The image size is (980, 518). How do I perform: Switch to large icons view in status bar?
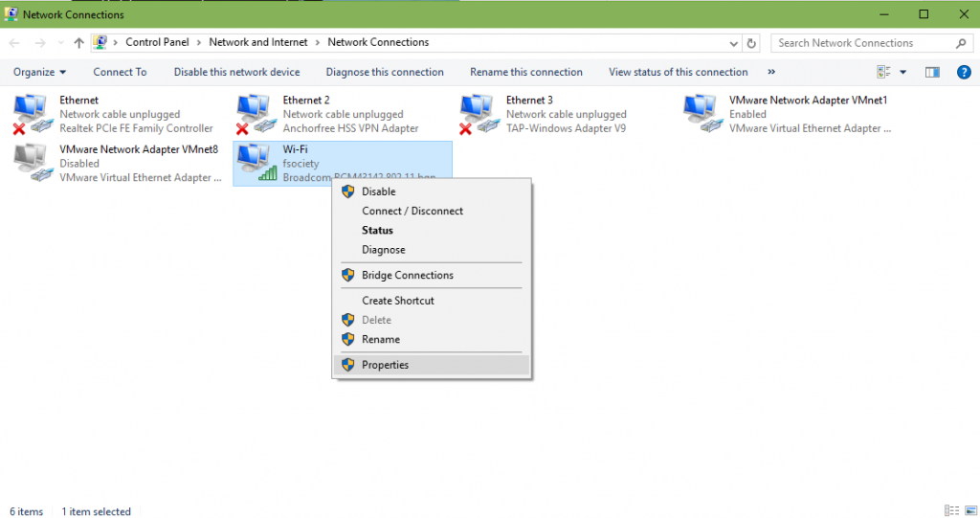click(x=971, y=511)
